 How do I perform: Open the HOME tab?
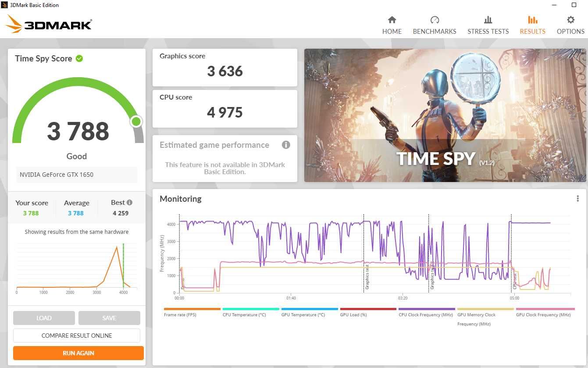pos(392,25)
